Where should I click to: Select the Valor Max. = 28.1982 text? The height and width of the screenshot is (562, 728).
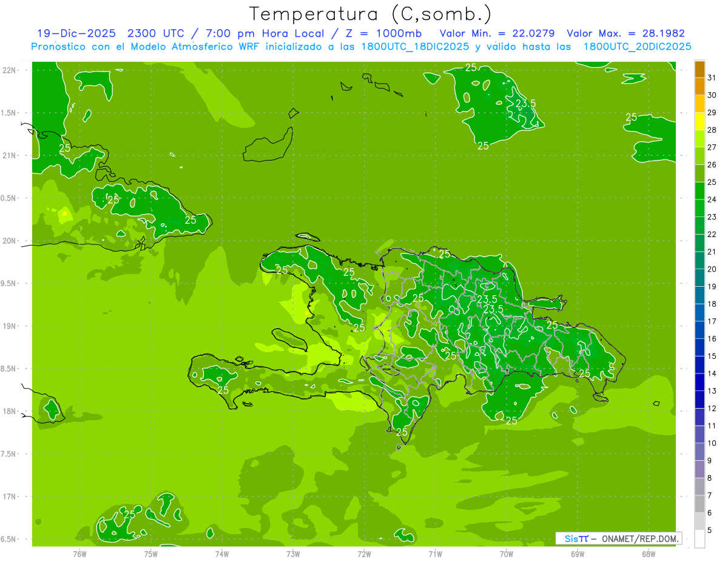pos(625,33)
